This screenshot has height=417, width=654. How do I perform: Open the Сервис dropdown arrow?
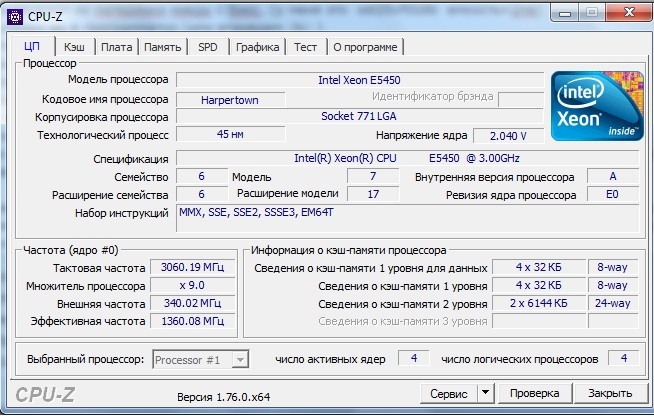click(485, 393)
